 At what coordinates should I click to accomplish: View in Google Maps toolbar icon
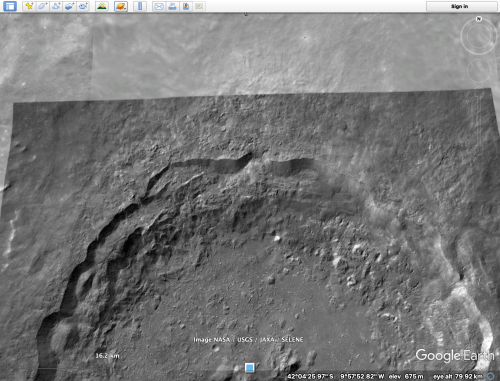coord(199,6)
